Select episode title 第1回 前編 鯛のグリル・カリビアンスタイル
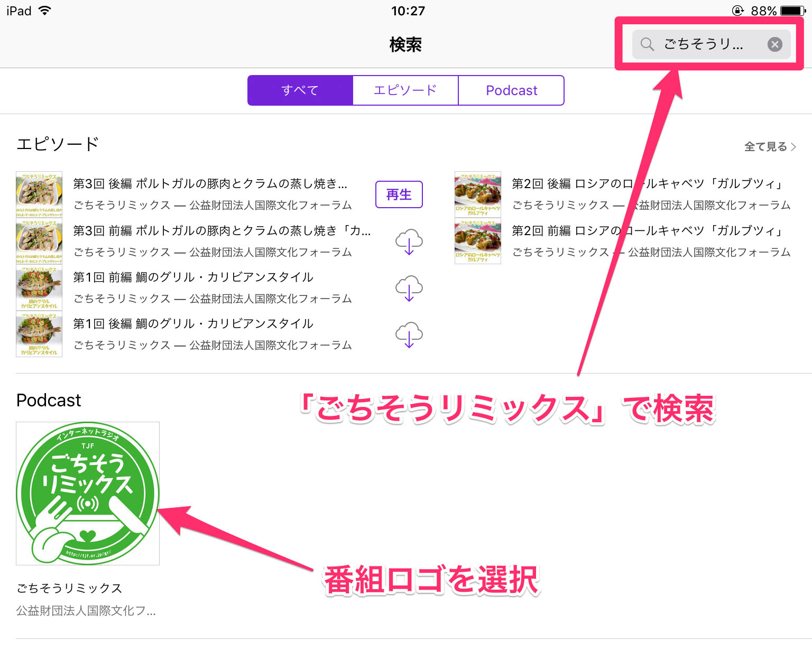This screenshot has height=670, width=812. click(x=193, y=277)
